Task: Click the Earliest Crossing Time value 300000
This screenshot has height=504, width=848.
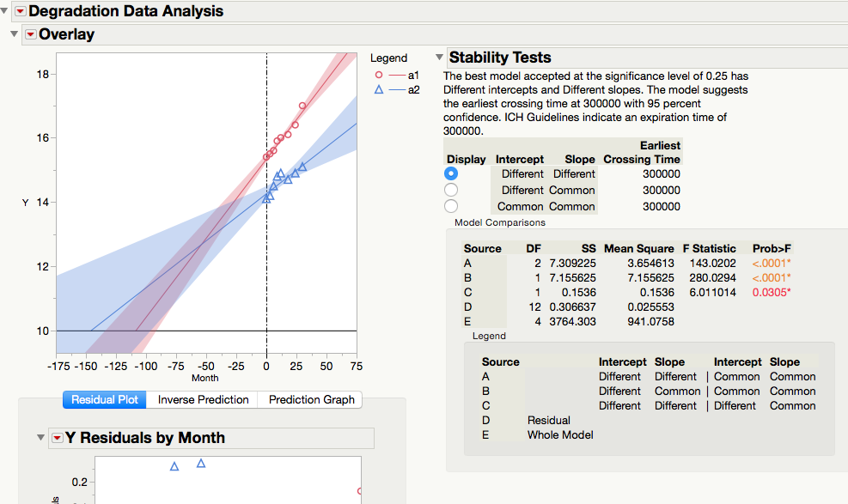Action: tap(660, 174)
